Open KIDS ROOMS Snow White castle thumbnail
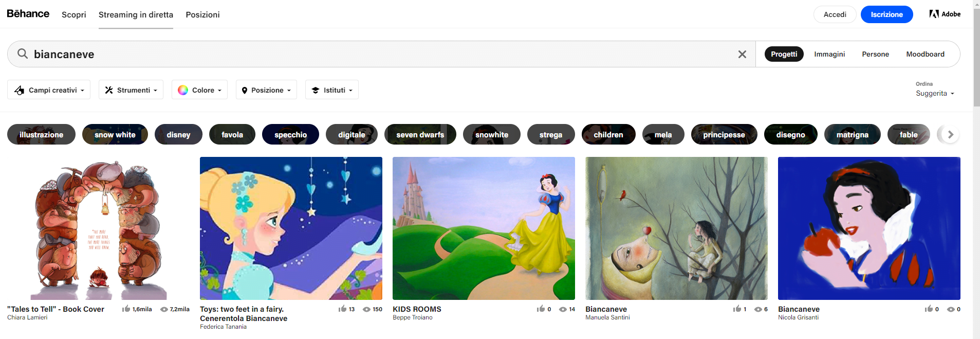This screenshot has width=980, height=339. [x=484, y=228]
